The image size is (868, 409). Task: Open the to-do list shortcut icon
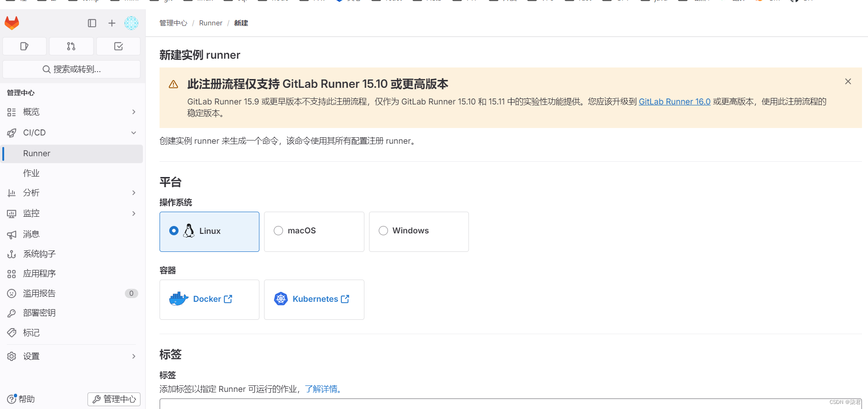point(118,46)
